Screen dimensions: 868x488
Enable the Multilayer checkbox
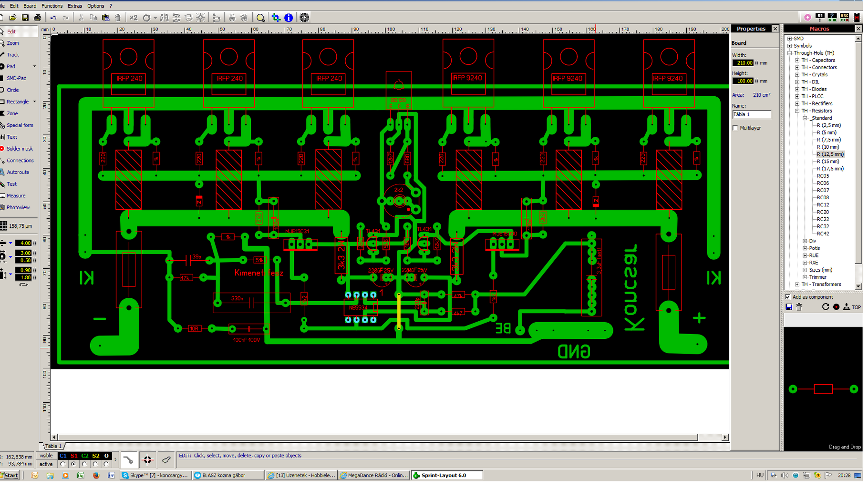point(735,128)
